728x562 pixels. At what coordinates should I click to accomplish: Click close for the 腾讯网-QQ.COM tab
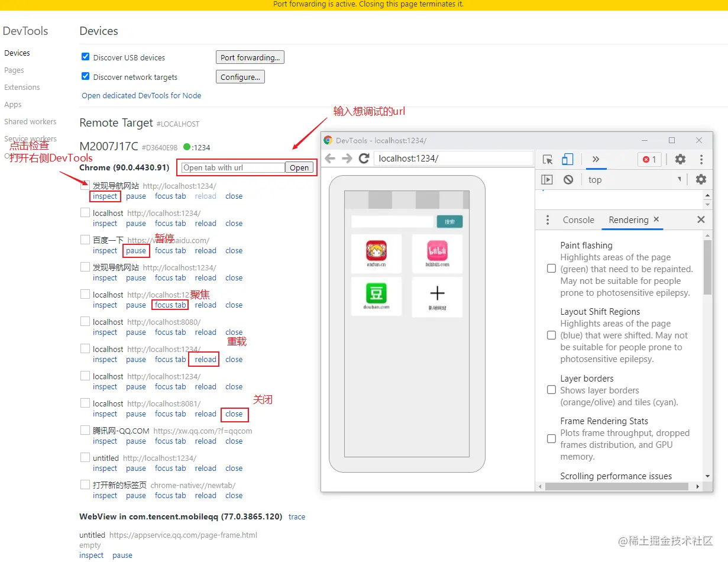pos(234,441)
